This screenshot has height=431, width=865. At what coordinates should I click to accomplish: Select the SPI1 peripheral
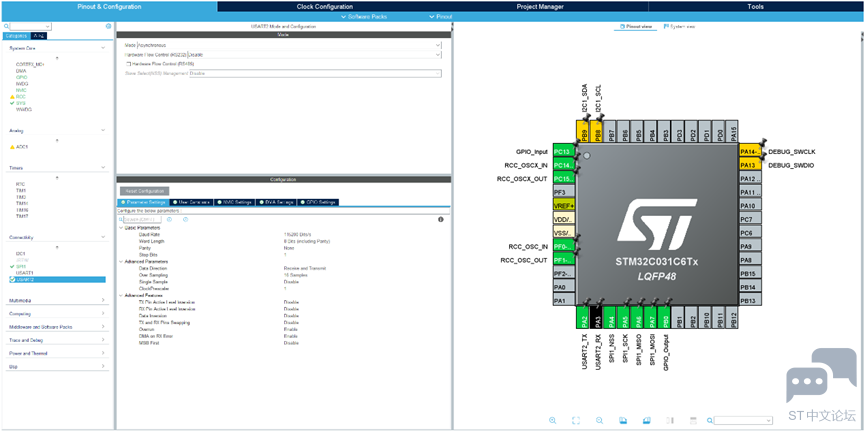pos(22,266)
